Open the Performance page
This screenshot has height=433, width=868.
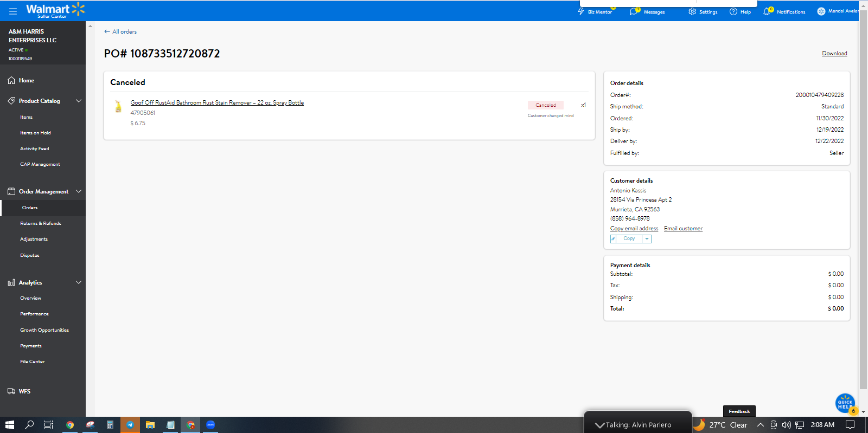tap(35, 314)
